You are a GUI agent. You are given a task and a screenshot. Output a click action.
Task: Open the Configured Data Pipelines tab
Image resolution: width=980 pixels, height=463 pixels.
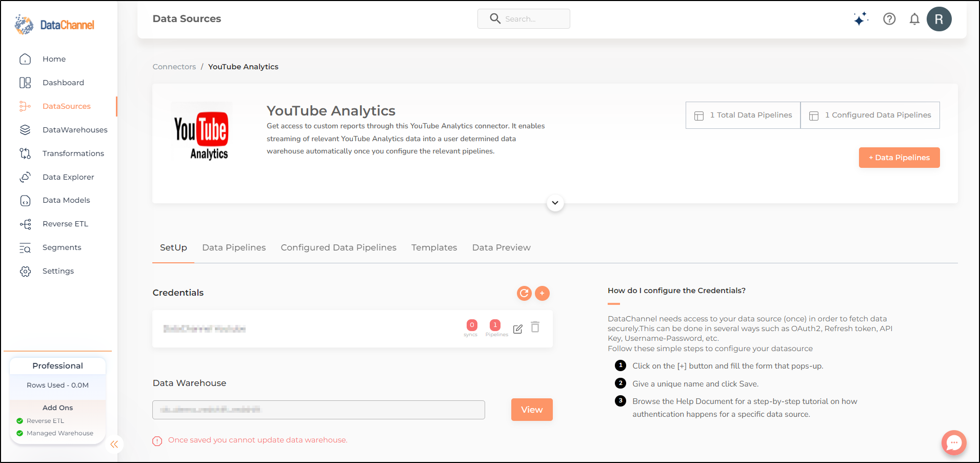point(338,247)
